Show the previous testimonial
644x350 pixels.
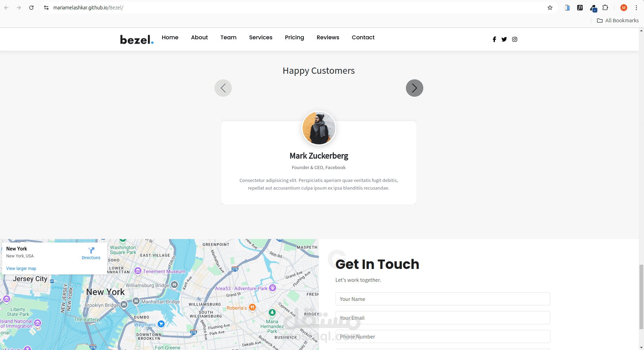(x=223, y=88)
